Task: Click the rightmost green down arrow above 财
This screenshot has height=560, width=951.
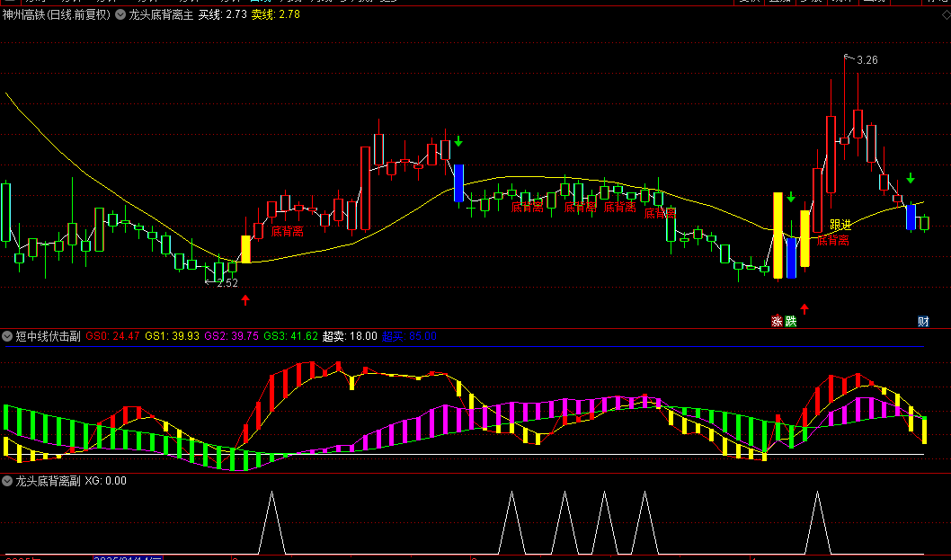Action: click(x=911, y=178)
